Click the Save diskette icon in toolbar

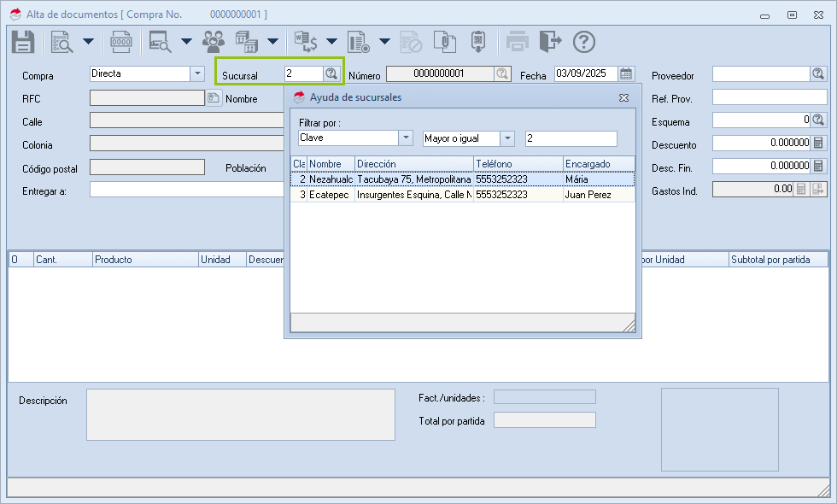(x=22, y=41)
